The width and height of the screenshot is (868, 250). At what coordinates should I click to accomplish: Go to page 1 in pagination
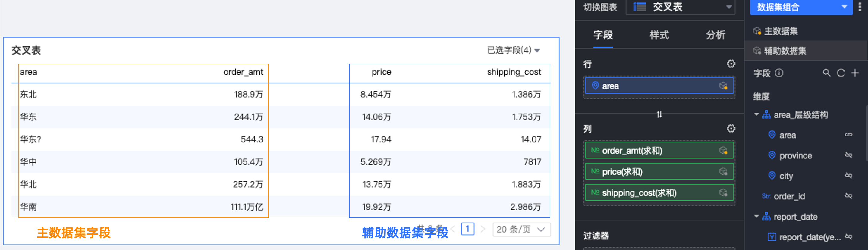coord(467,229)
